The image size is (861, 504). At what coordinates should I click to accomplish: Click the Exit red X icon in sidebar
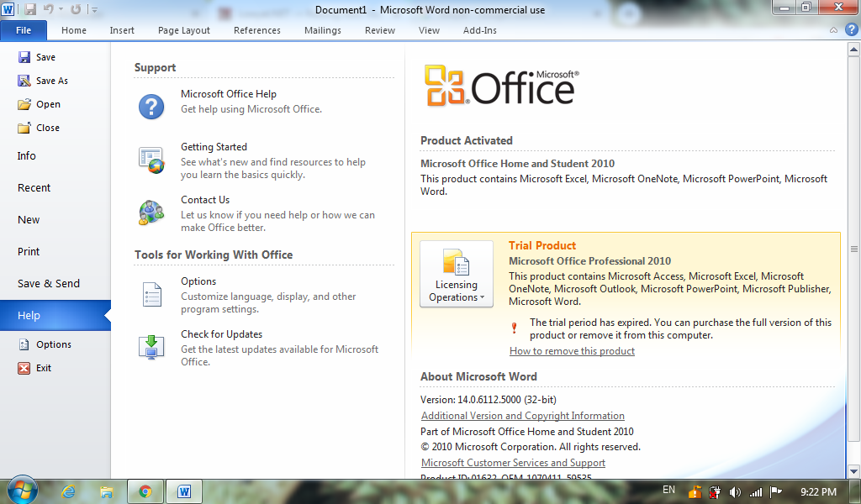(24, 368)
